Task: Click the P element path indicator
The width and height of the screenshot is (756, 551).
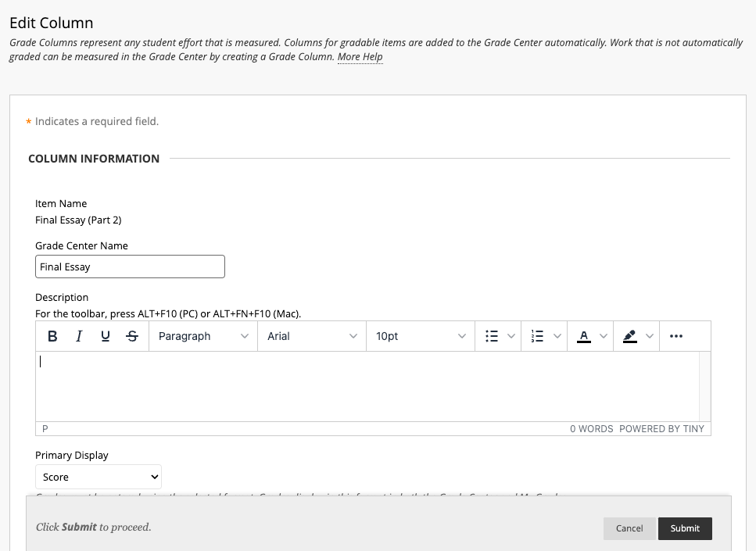Action: click(x=45, y=428)
